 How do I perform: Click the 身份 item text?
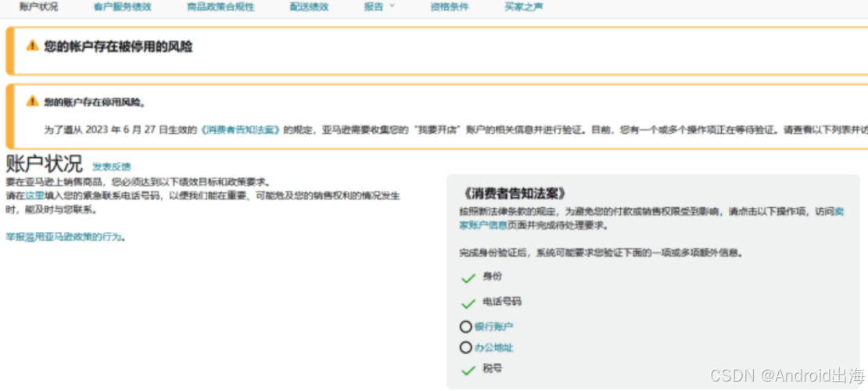point(492,276)
